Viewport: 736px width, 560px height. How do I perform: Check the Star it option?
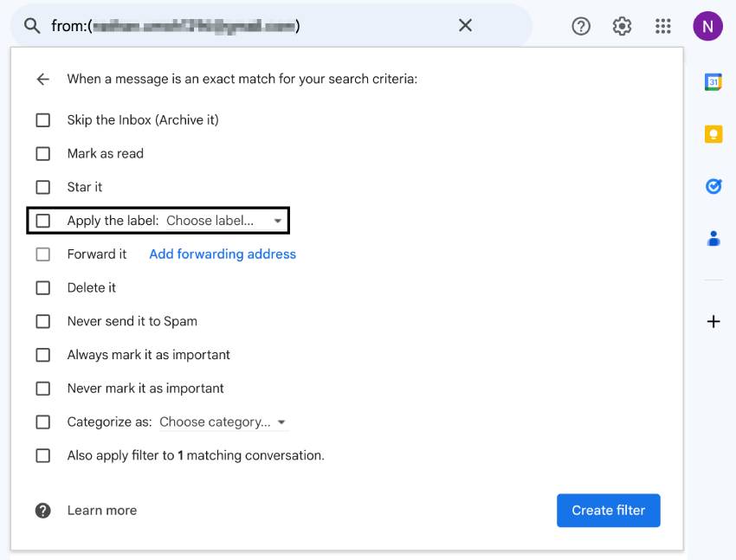[43, 186]
